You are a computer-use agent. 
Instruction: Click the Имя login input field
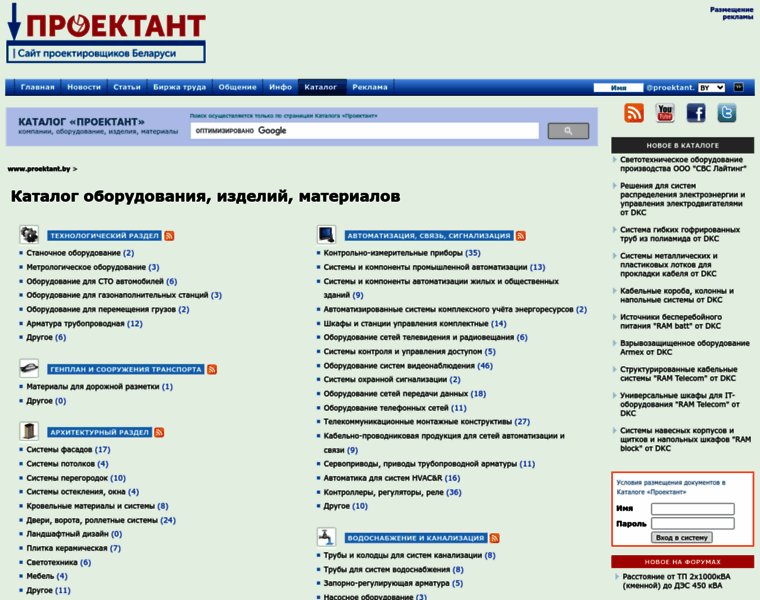click(x=693, y=509)
